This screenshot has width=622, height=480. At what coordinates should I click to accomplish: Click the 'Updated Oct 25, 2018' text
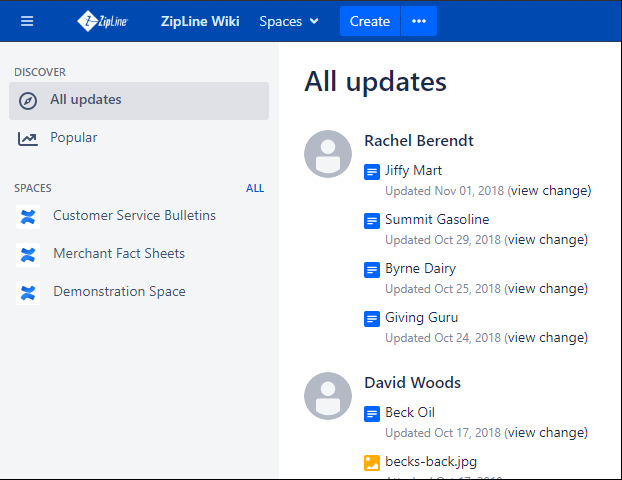click(x=443, y=289)
